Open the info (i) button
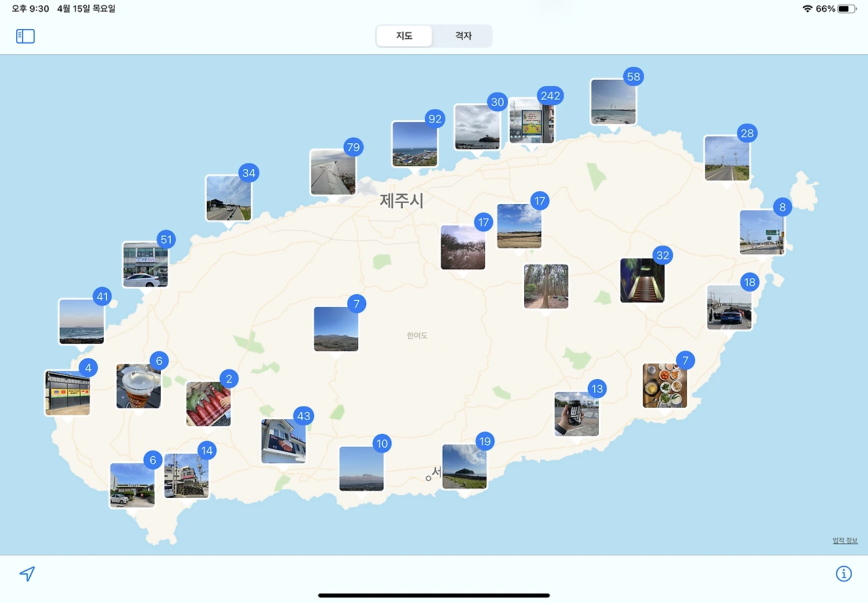 click(x=844, y=574)
